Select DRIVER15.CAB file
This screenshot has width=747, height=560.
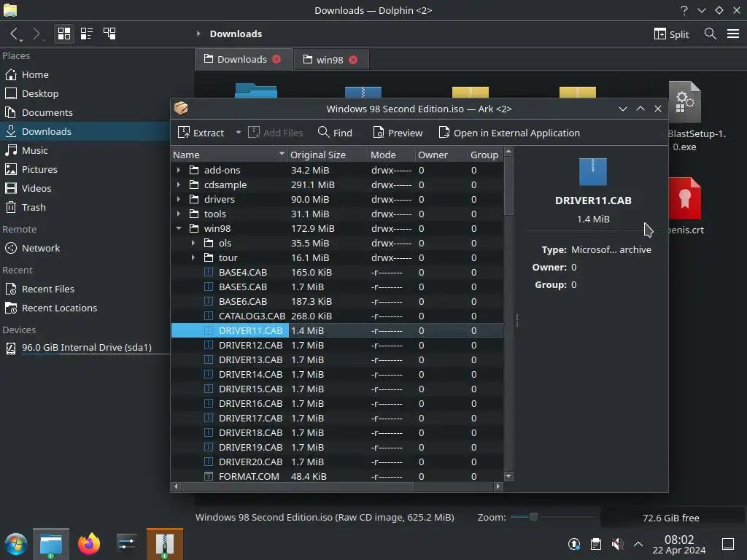[x=337, y=389]
